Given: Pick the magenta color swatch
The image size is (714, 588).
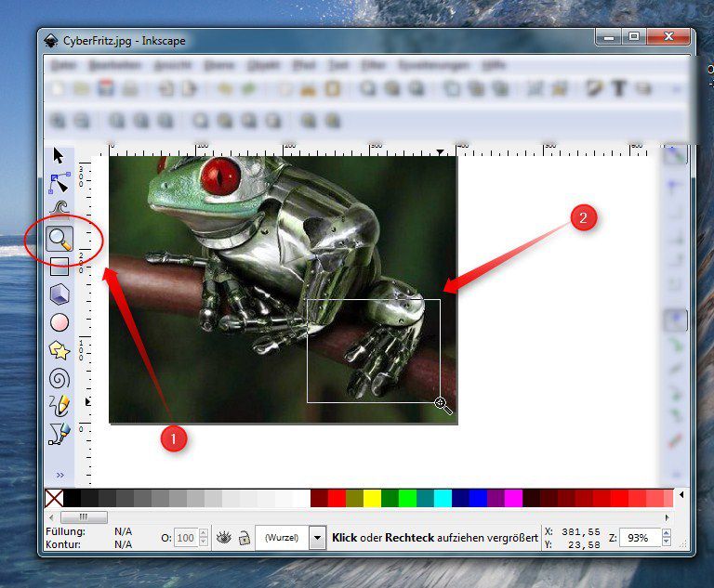Looking at the screenshot, I should pos(513,498).
